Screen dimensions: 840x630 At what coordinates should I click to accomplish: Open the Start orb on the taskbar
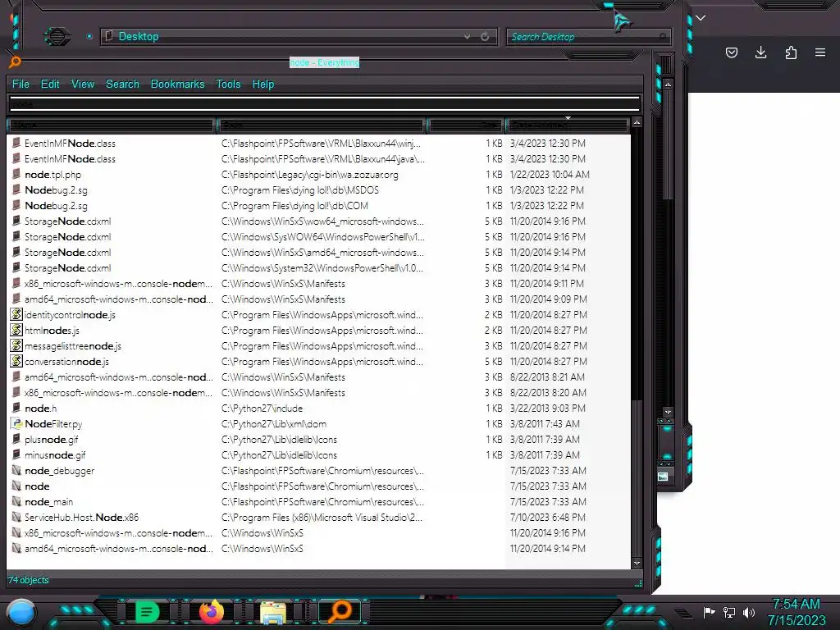tap(21, 612)
